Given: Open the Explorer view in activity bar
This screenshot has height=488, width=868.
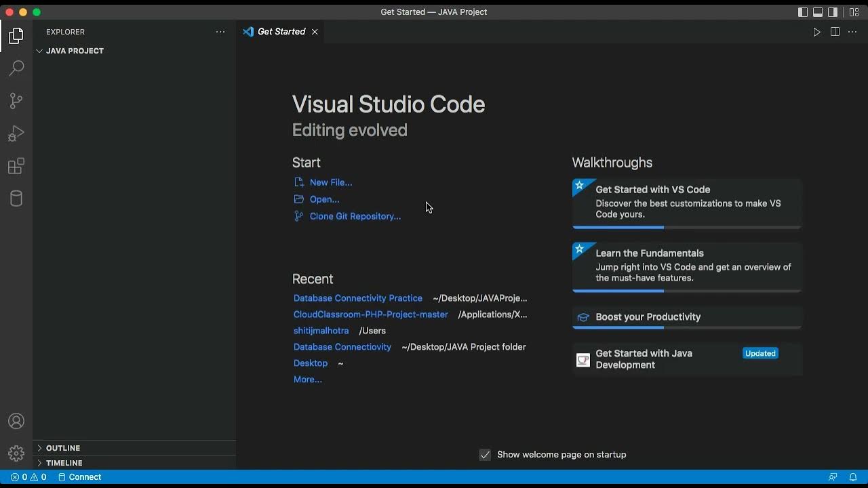Looking at the screenshot, I should 16,35.
